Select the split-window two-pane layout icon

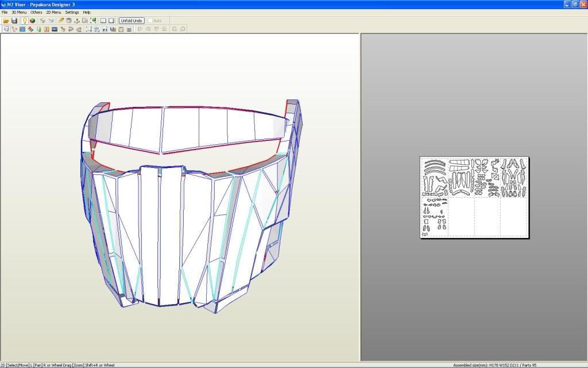point(103,21)
